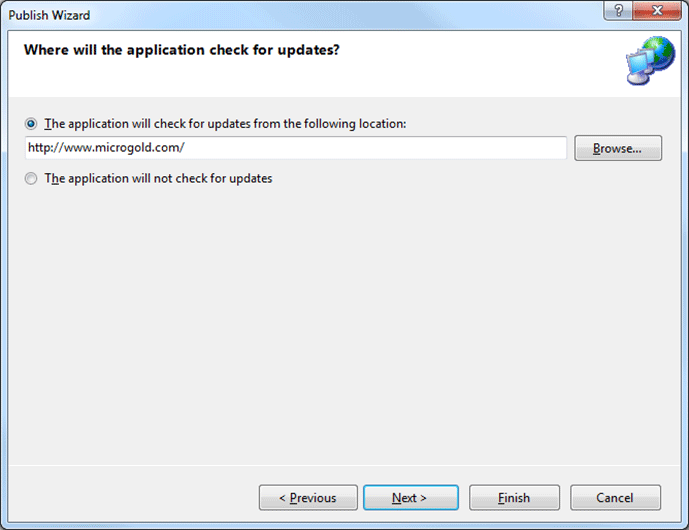Click the 'Where will the application check' heading
This screenshot has height=530, width=689.
tap(181, 49)
